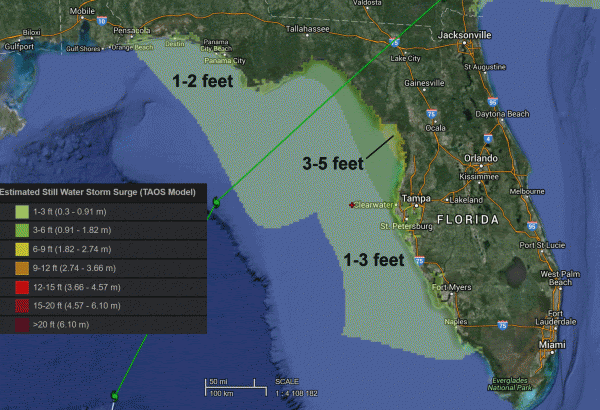Click the I-75 shield near Ocala
The width and height of the screenshot is (600, 410).
[431, 114]
